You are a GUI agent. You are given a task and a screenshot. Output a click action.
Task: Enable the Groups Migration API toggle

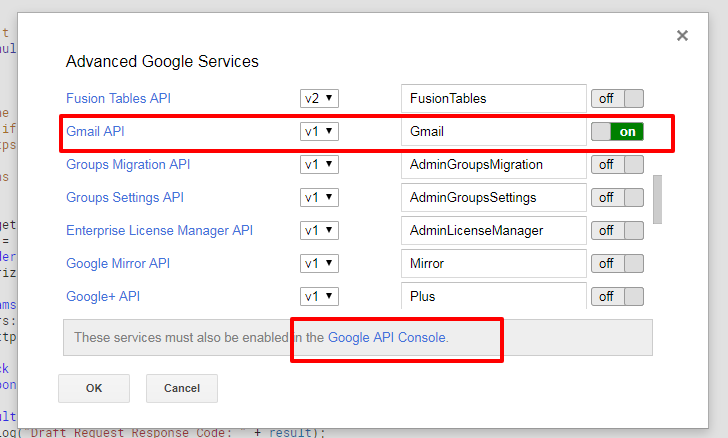[617, 164]
